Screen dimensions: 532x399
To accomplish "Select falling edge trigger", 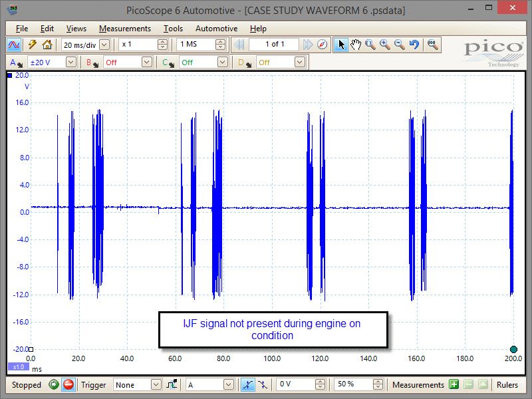I will pyautogui.click(x=263, y=385).
